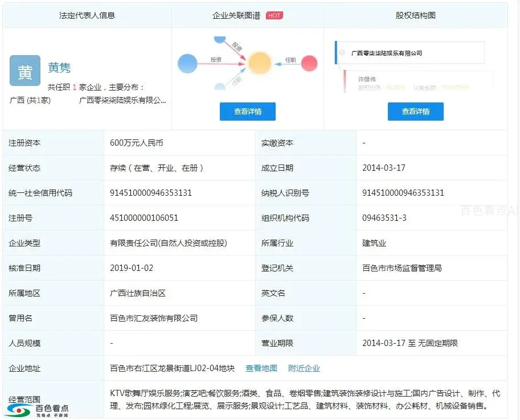This screenshot has width=520, height=420.
Task: Click the 许健伟 shareholder entry
Action: [367, 79]
